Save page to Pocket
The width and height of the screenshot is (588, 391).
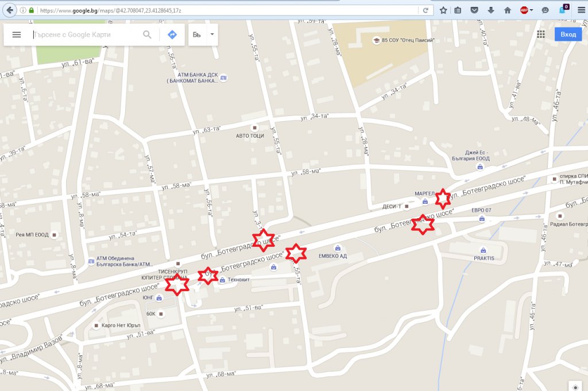[x=474, y=10]
